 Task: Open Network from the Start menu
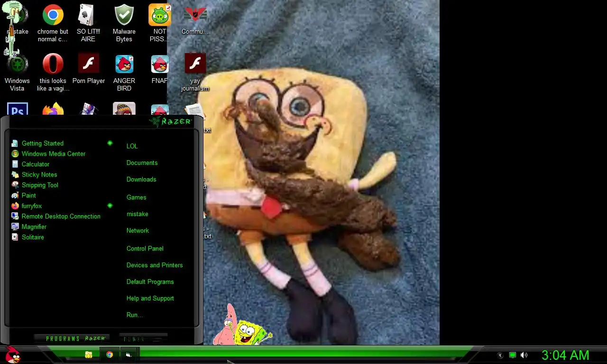138,230
